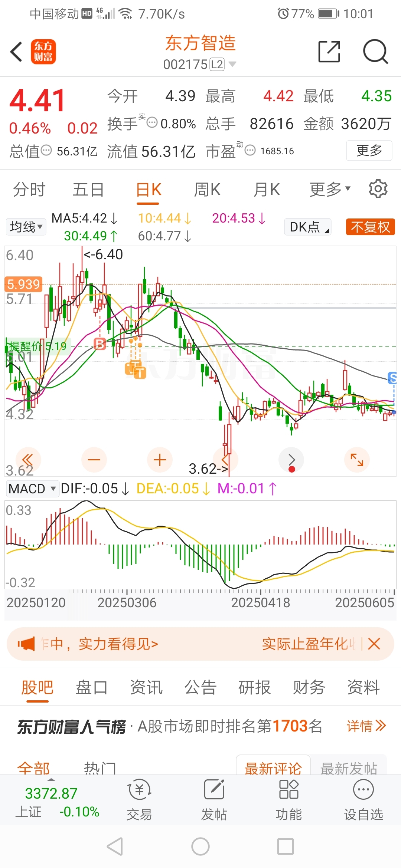The height and width of the screenshot is (868, 401).
Task: Open DK点 dropdown
Action: (x=308, y=227)
